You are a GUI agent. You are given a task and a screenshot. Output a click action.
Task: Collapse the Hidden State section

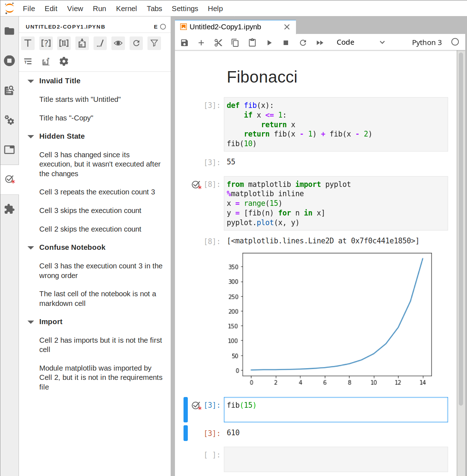pos(31,137)
